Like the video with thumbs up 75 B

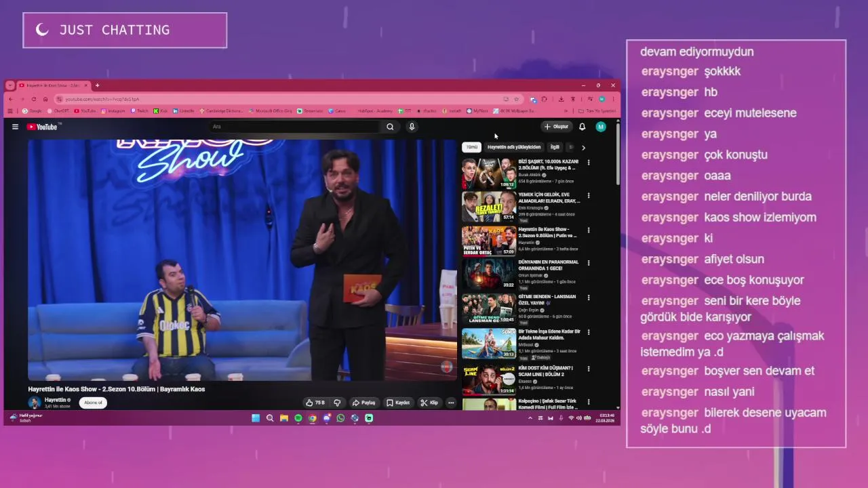[x=315, y=403]
